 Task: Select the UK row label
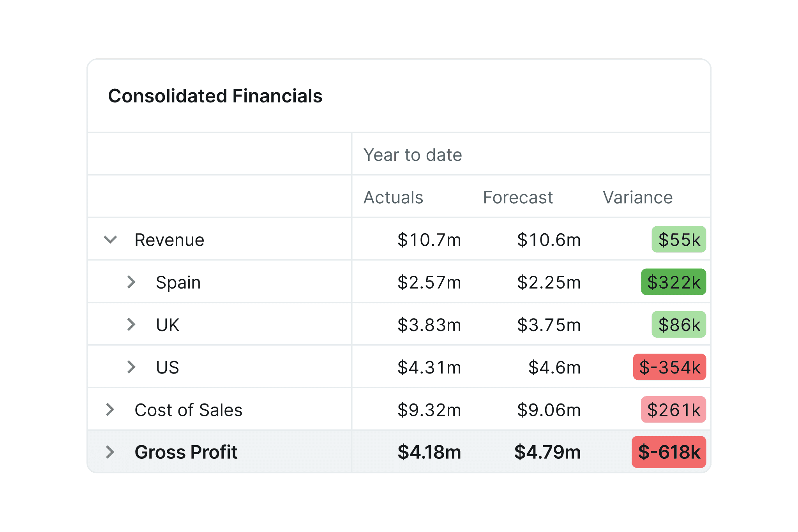click(x=168, y=325)
